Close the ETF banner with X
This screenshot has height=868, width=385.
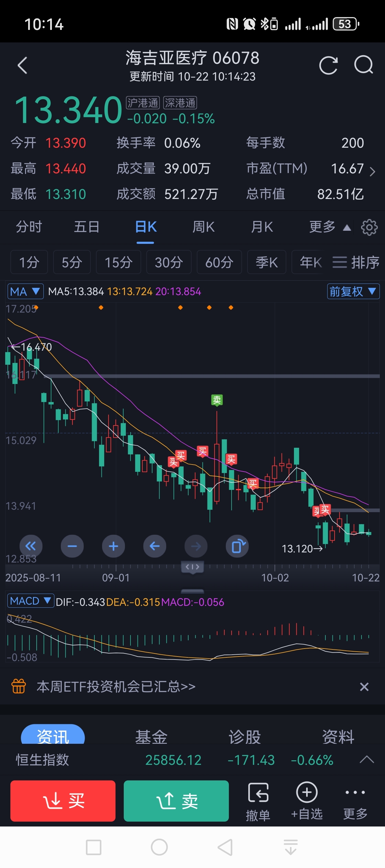point(364,686)
